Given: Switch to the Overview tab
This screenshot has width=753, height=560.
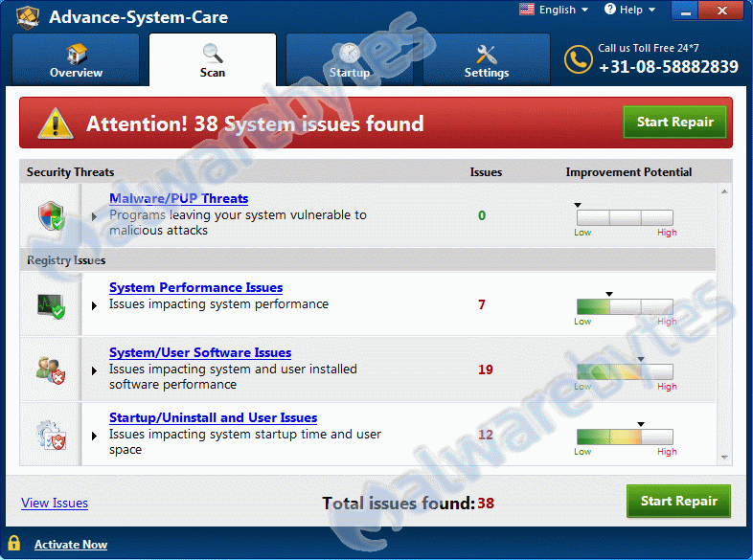Looking at the screenshot, I should (x=76, y=59).
